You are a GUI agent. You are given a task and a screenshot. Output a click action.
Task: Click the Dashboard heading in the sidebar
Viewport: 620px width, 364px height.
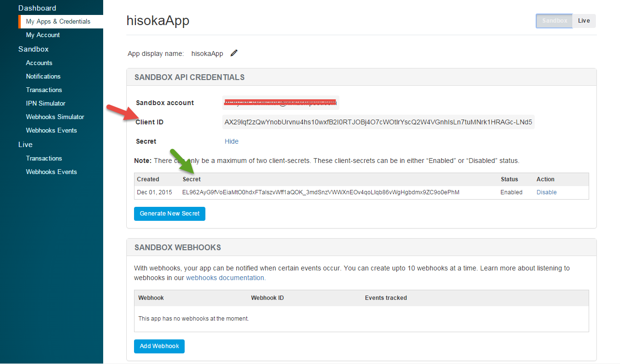click(37, 8)
